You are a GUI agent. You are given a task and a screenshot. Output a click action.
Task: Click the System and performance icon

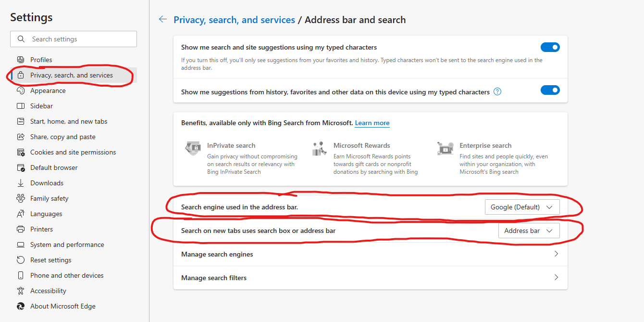21,245
